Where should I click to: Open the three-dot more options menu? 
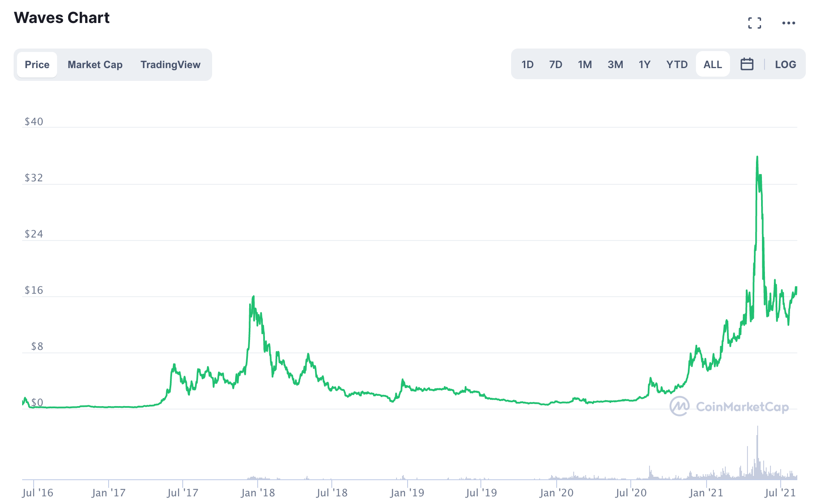[x=788, y=23]
